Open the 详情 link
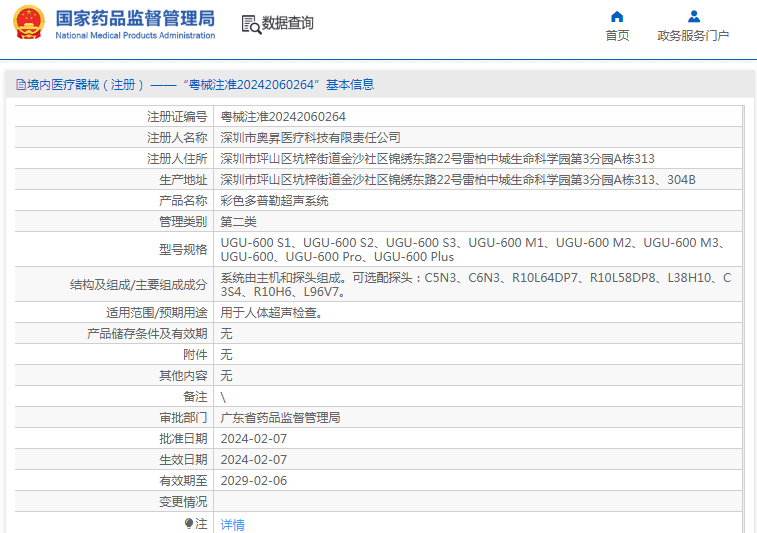 click(x=233, y=524)
